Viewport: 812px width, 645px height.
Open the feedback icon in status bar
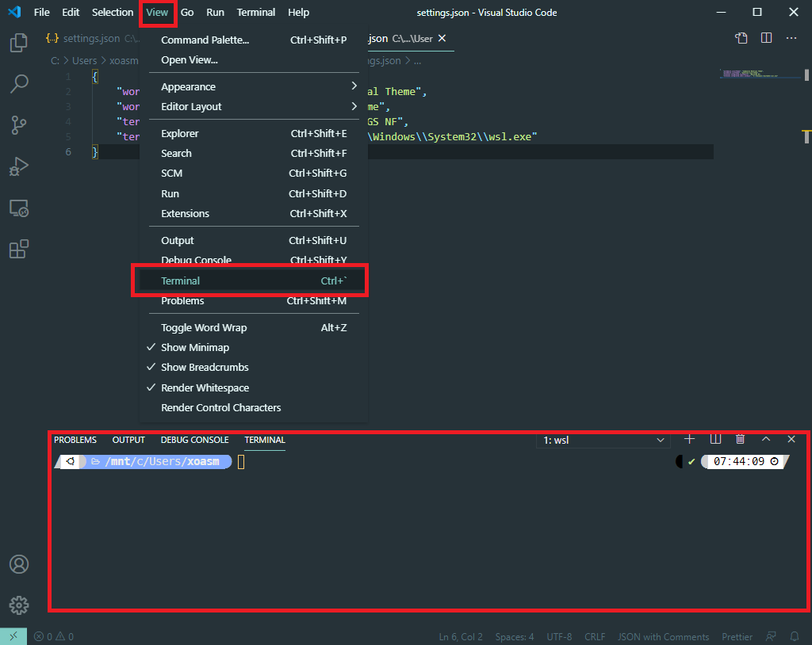pos(771,637)
